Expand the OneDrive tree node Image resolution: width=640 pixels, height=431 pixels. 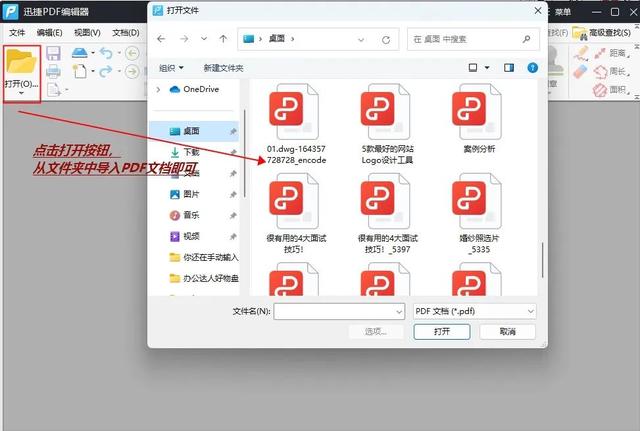[158, 89]
